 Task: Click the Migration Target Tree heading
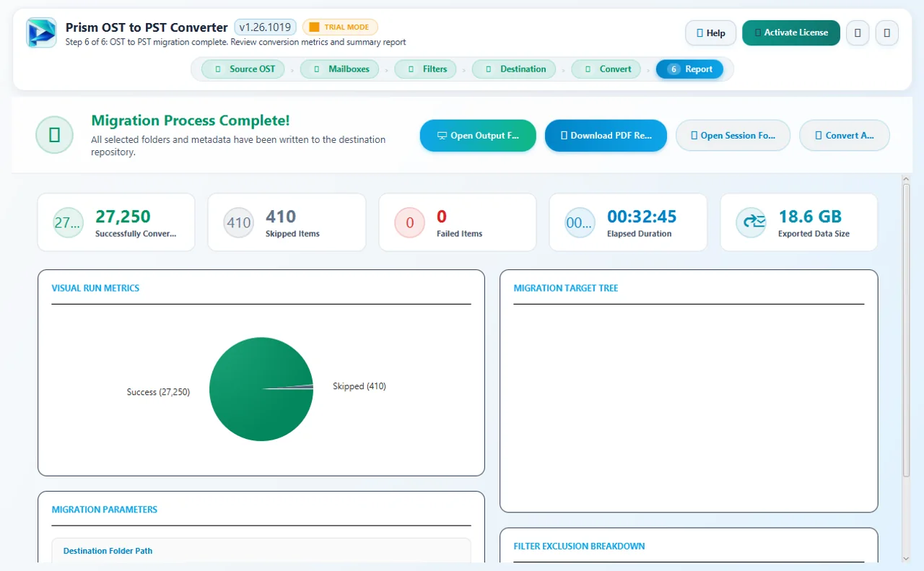pos(566,288)
